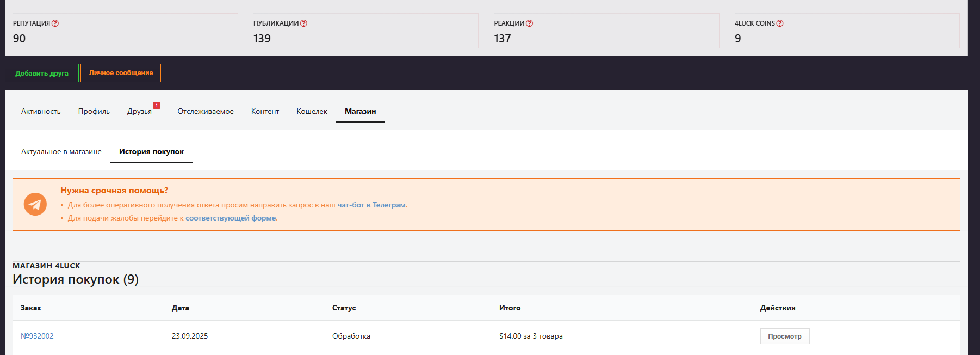Click the help icon next to Репутация
This screenshot has height=355, width=980.
(x=55, y=23)
